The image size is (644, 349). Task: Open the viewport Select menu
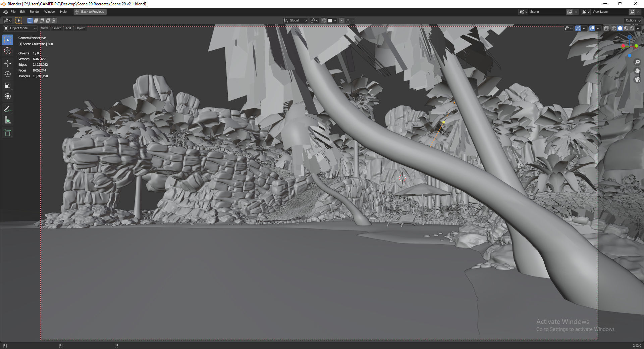(57, 28)
